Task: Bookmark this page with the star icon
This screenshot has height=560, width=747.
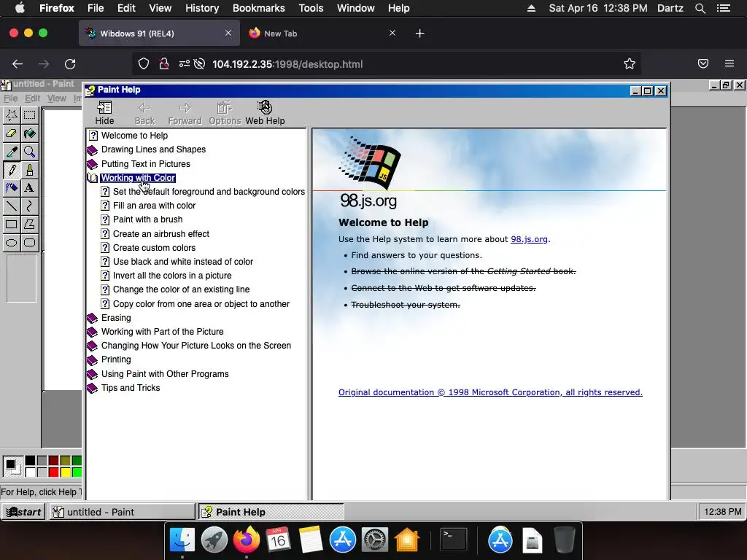Action: (630, 64)
